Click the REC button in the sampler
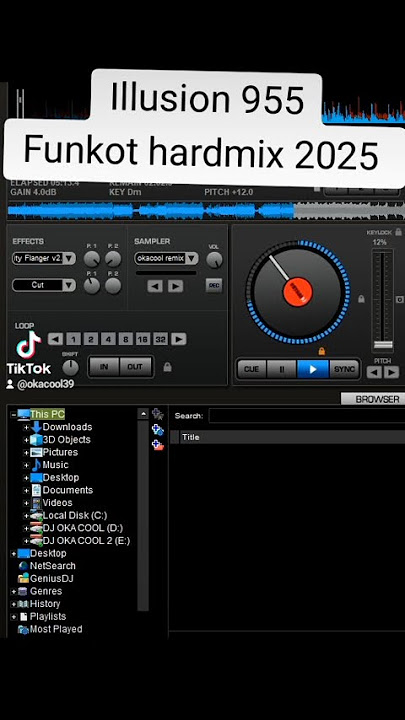 click(x=214, y=285)
